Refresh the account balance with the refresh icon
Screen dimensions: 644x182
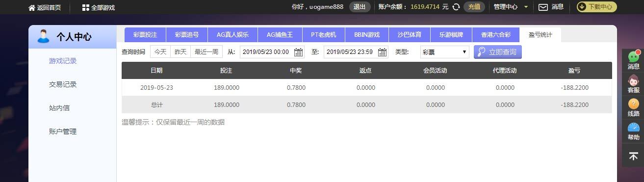[456, 7]
